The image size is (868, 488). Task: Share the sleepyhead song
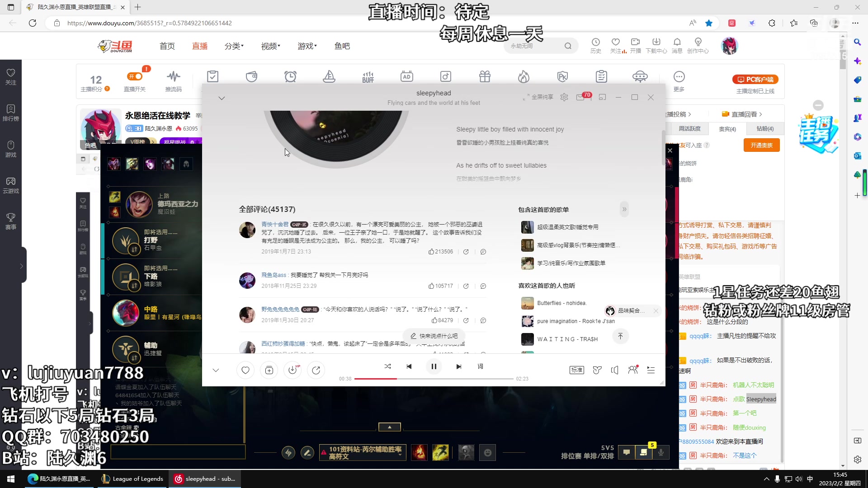(x=316, y=371)
